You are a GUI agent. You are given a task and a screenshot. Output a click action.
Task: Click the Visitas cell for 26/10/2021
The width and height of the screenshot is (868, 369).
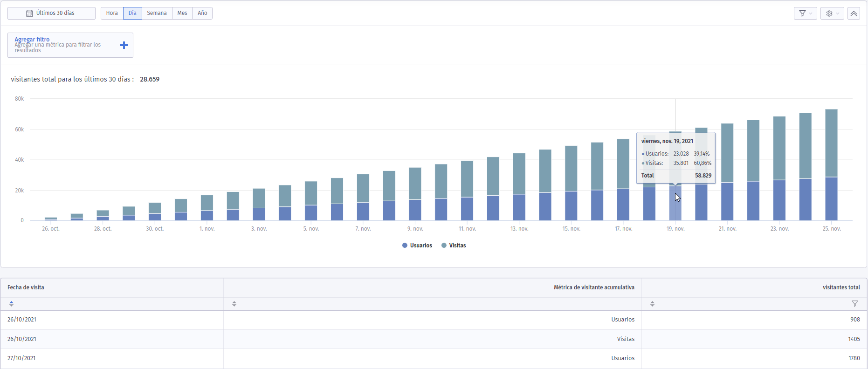point(626,339)
